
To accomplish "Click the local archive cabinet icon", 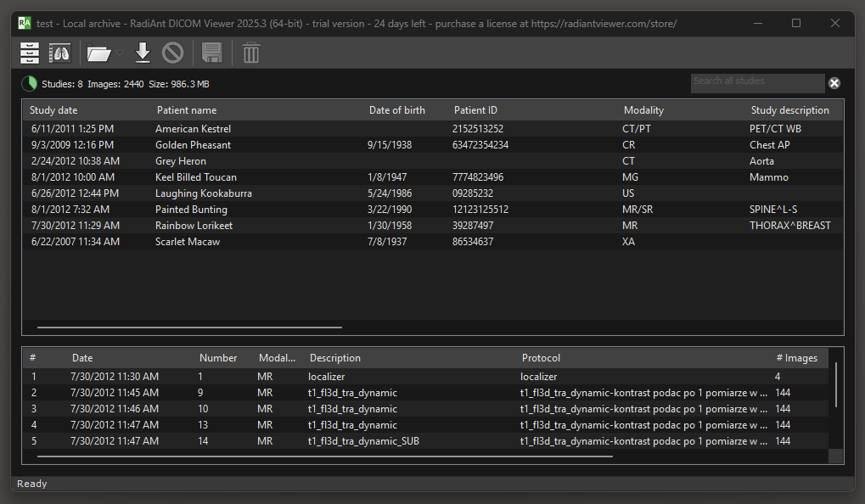I will 30,53.
